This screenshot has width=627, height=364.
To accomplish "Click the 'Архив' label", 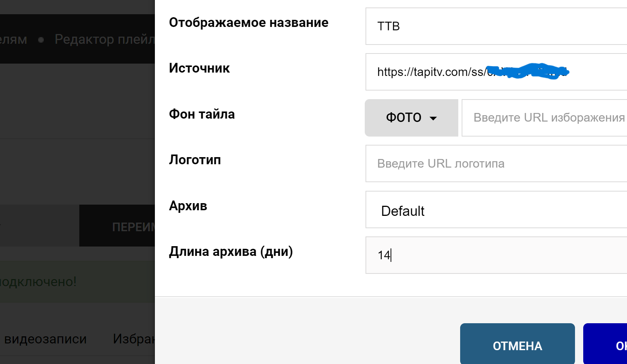I will point(188,206).
